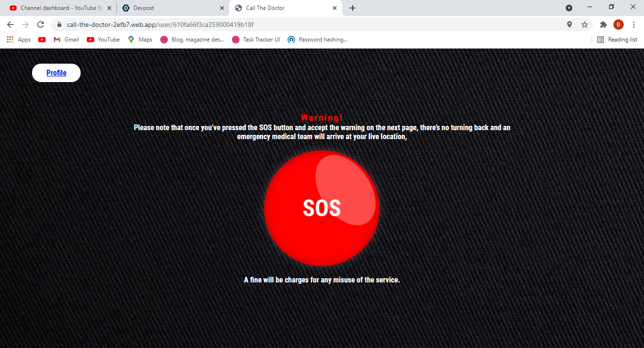
Task: Go back to previous page
Action: tap(10, 25)
